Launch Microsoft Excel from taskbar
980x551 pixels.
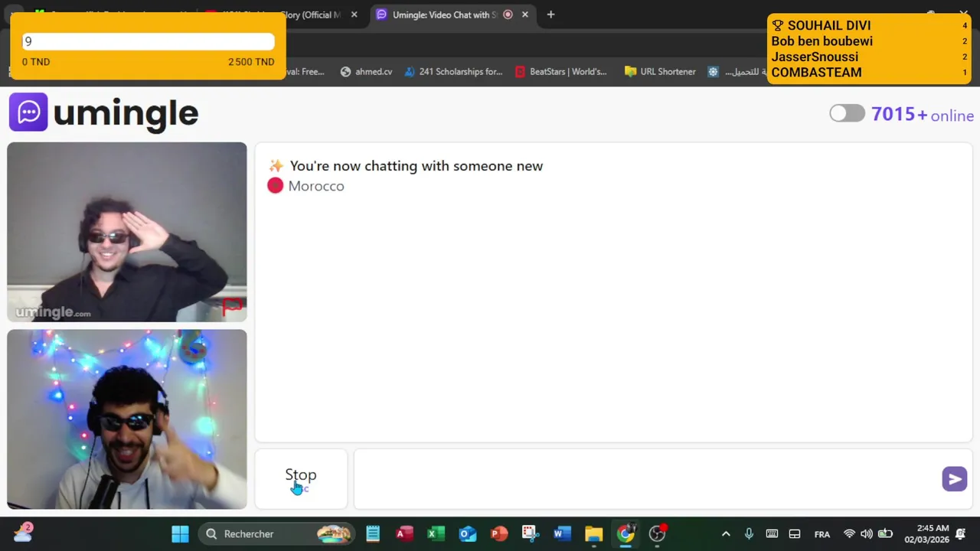[x=436, y=534]
